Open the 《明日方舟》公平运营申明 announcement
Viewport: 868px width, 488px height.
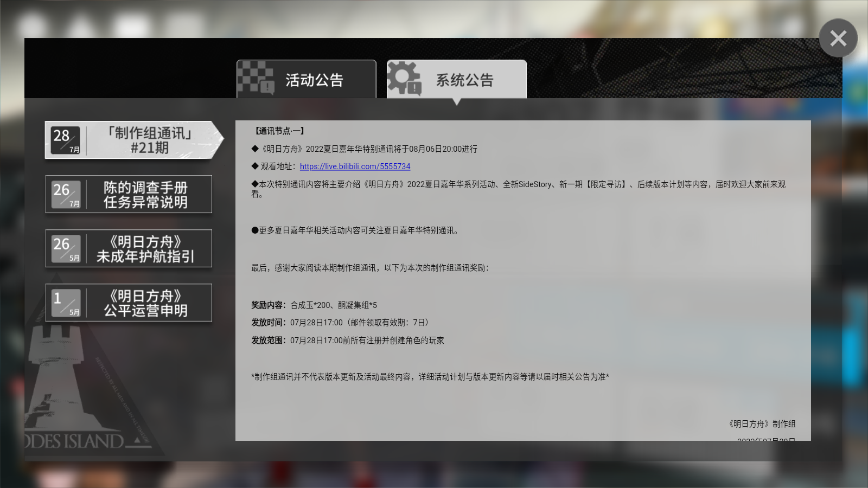[x=129, y=303]
